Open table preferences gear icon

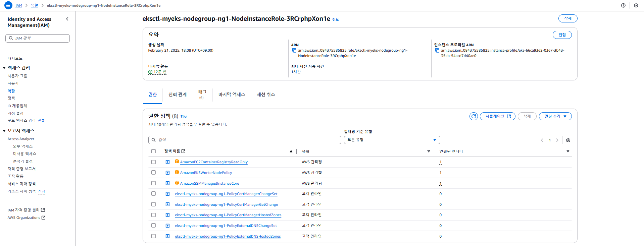[568, 140]
